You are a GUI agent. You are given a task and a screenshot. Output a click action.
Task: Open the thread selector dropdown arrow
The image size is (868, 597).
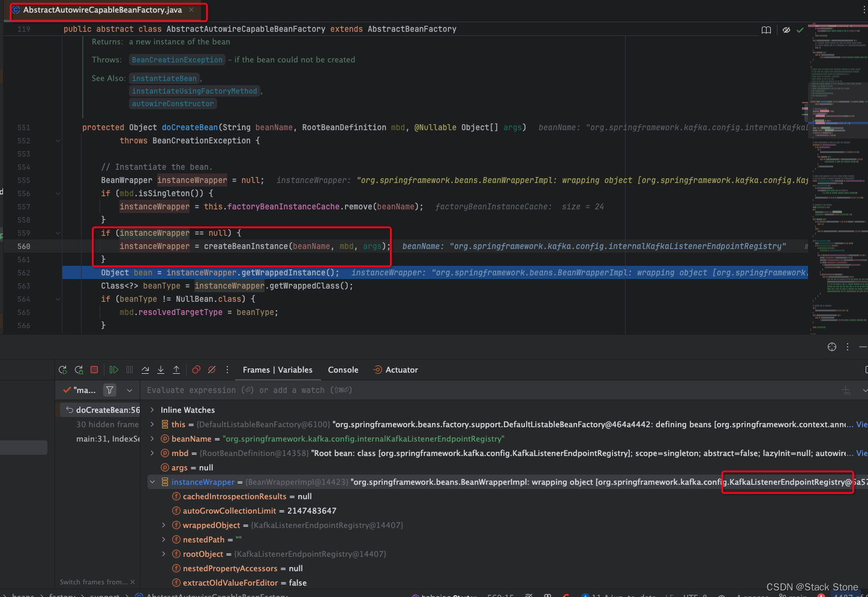130,391
